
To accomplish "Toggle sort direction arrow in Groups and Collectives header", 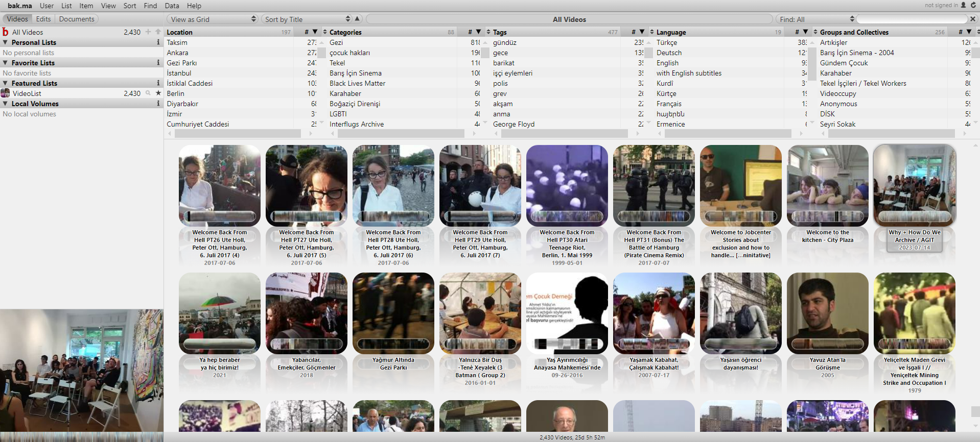I will click(969, 32).
